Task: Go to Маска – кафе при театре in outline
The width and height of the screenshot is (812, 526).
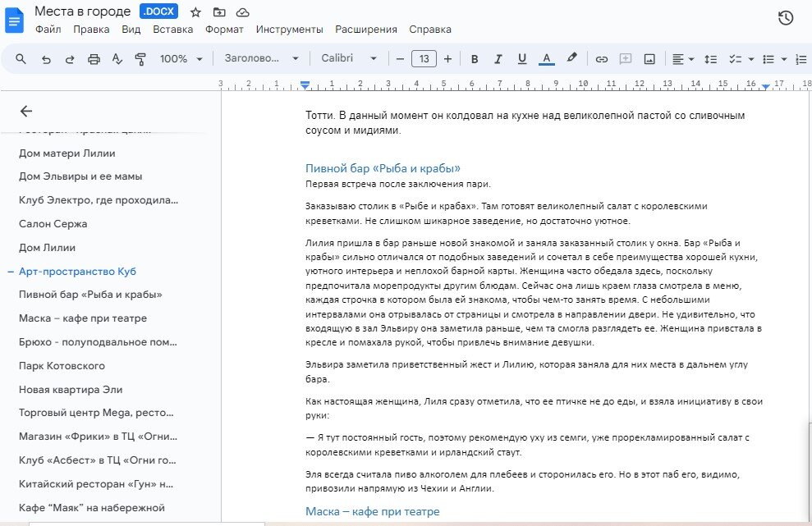Action: click(83, 318)
